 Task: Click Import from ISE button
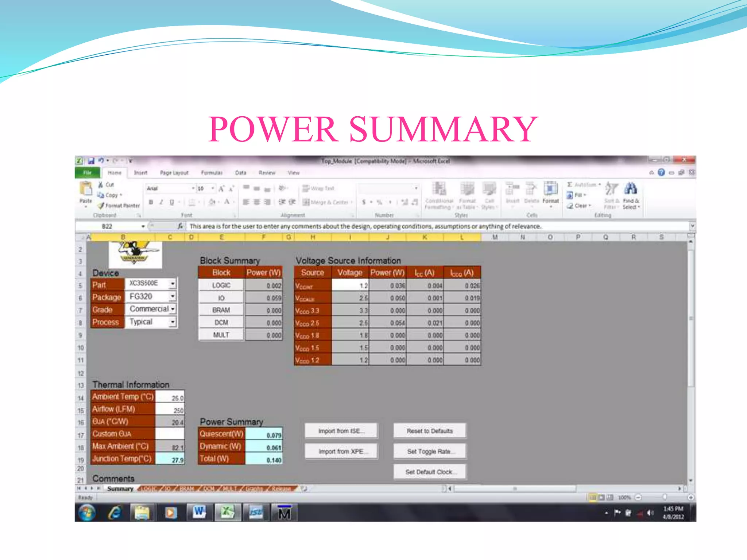tap(341, 431)
